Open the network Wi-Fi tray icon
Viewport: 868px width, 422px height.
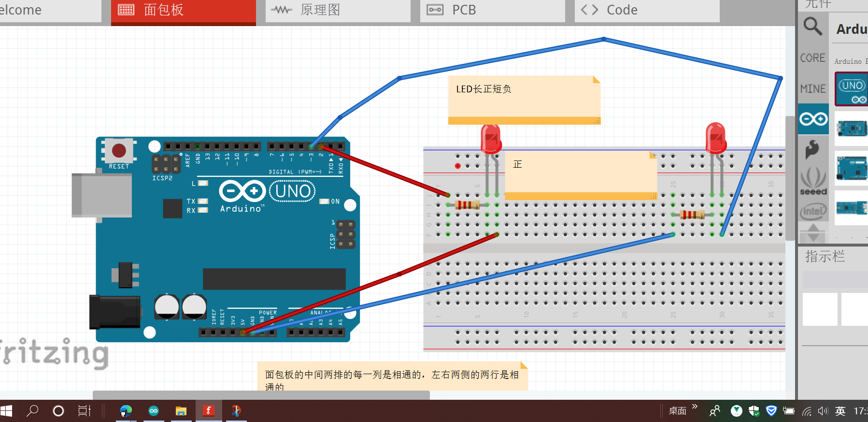coord(807,411)
